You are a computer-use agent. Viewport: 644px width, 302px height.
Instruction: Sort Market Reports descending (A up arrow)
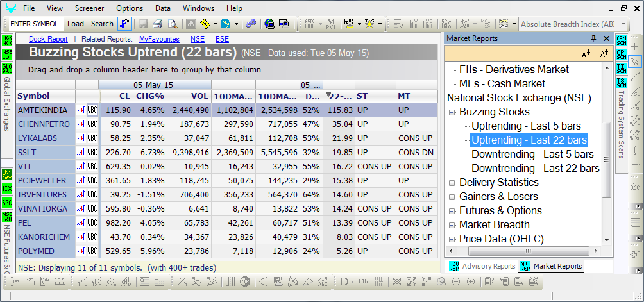coord(604,54)
